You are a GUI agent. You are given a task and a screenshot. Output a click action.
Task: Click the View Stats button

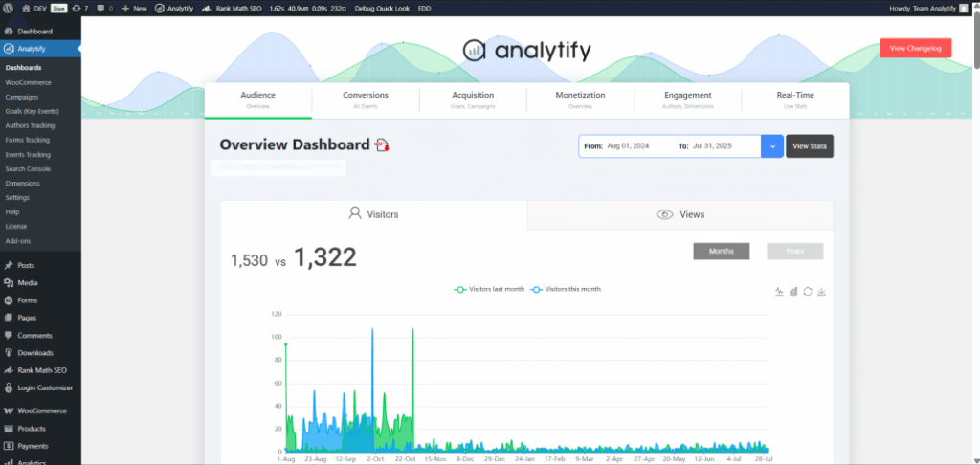(810, 146)
